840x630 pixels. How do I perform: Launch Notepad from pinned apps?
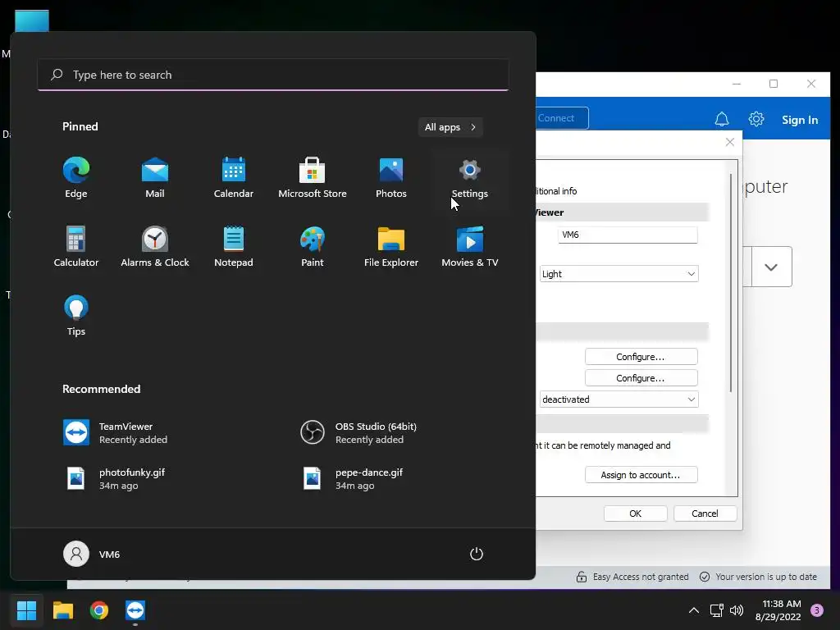coord(234,247)
